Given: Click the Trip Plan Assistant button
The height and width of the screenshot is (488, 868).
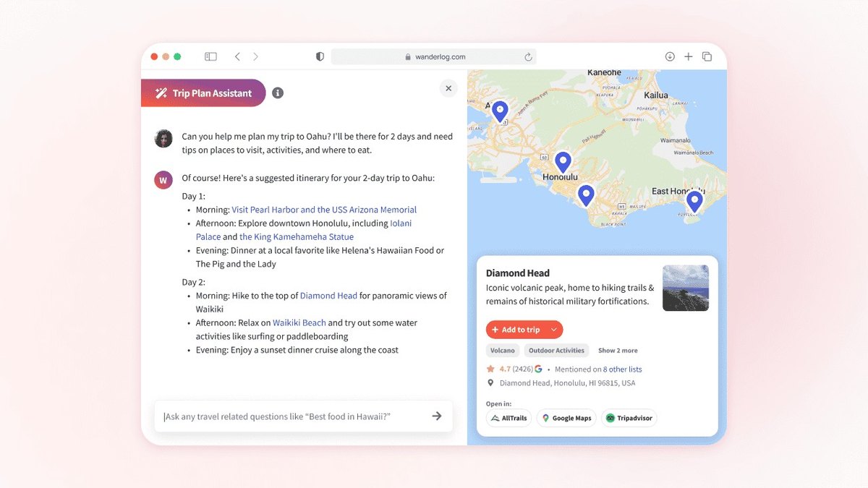Looking at the screenshot, I should pyautogui.click(x=203, y=93).
